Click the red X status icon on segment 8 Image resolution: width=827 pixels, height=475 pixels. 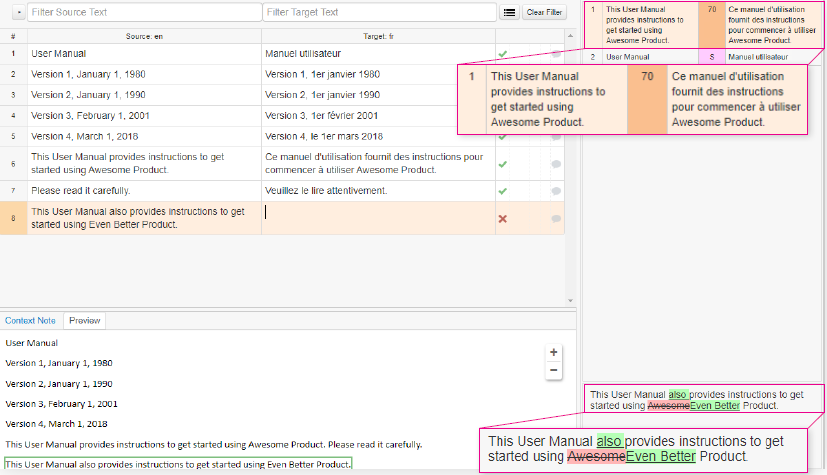pos(502,219)
